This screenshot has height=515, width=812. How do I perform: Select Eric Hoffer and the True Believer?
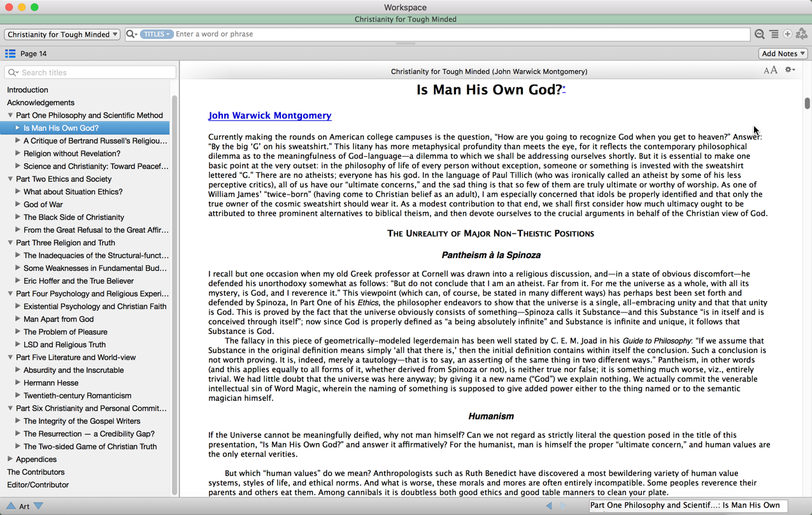point(78,281)
